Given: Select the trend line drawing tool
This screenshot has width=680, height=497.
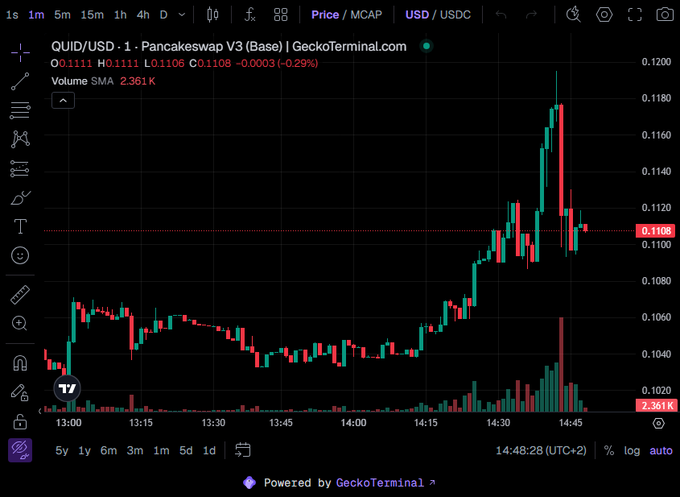Looking at the screenshot, I should coord(20,81).
